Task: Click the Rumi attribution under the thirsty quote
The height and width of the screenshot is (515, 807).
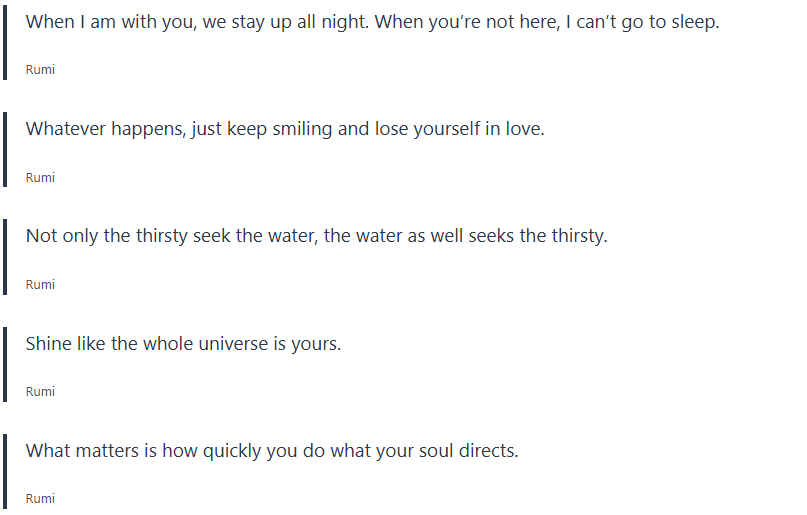Action: (40, 284)
